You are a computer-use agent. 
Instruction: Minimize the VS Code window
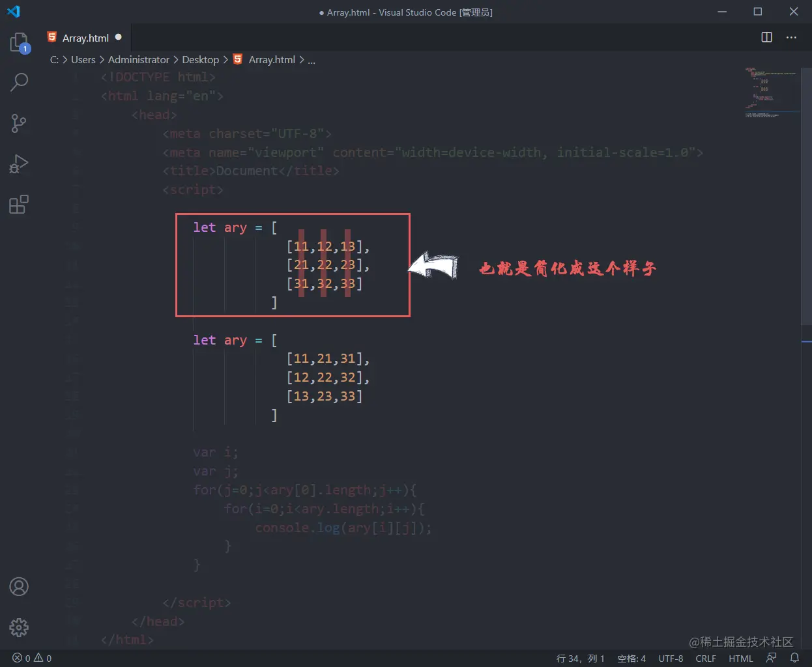(x=722, y=12)
